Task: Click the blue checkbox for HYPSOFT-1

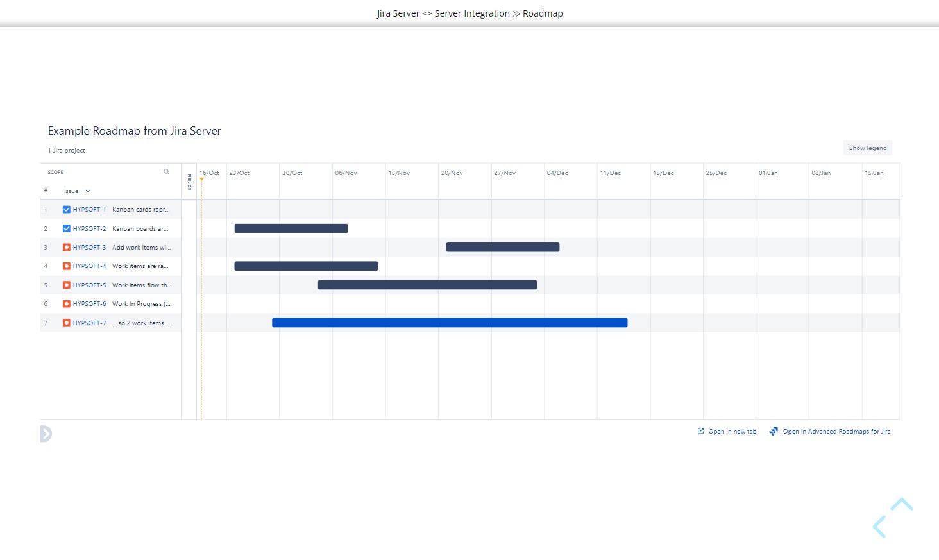Action: [x=66, y=209]
